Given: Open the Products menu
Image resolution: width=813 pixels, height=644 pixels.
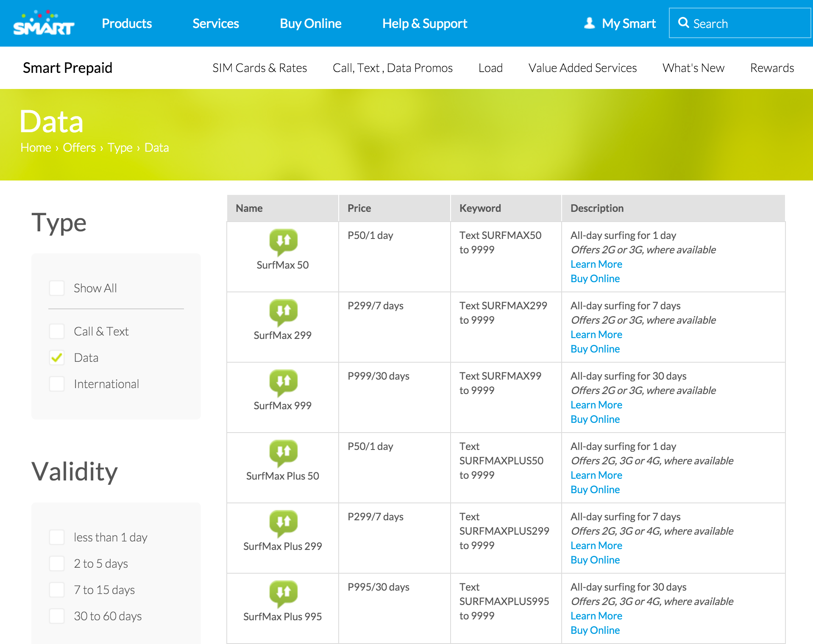Looking at the screenshot, I should click(x=127, y=23).
